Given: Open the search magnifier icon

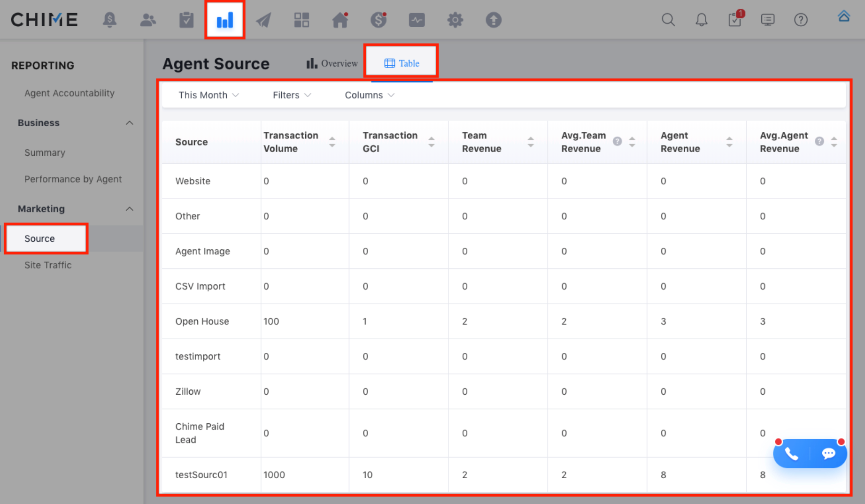Looking at the screenshot, I should click(x=668, y=20).
